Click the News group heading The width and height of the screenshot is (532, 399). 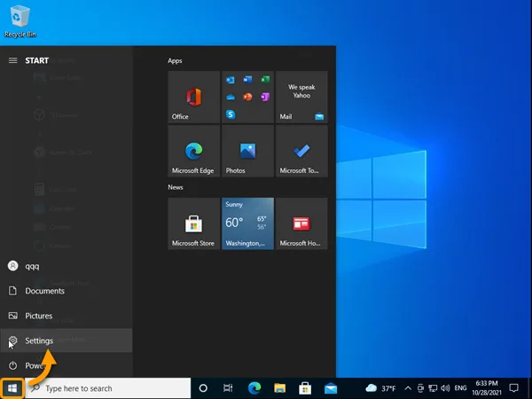(x=175, y=187)
